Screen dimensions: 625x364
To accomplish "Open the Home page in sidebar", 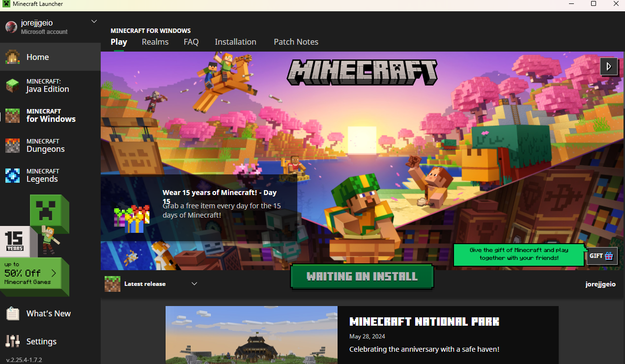I will (x=50, y=57).
